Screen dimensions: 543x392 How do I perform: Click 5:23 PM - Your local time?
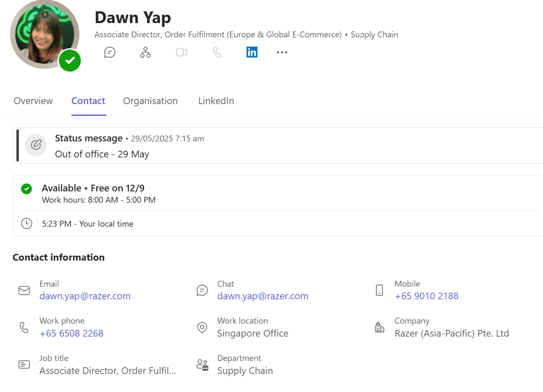(x=87, y=224)
